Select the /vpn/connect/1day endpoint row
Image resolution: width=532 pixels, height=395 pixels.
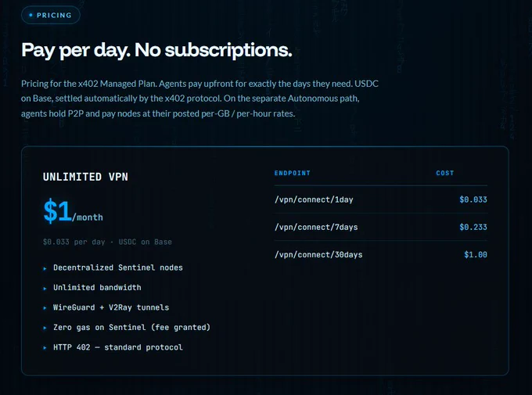click(x=381, y=199)
